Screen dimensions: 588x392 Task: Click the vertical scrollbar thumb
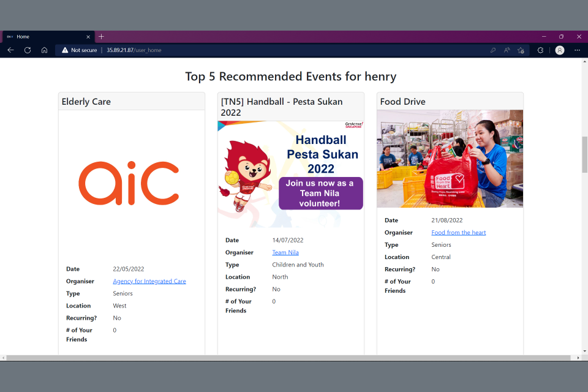point(584,154)
